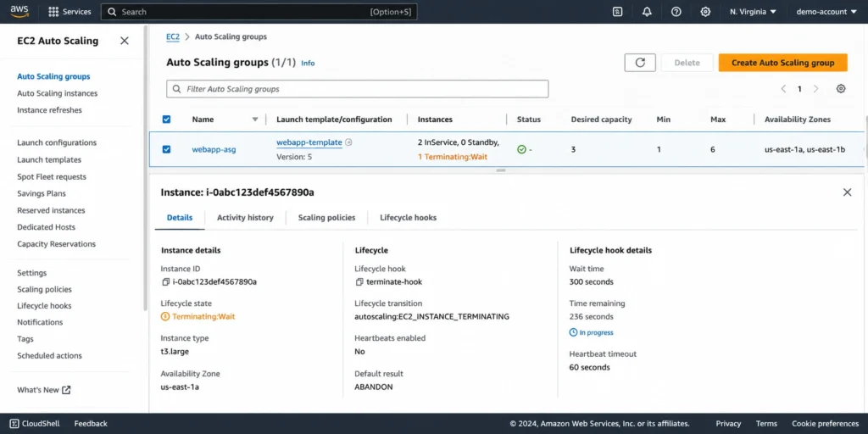Click the top Search input field
This screenshot has width=868, height=434.
click(259, 12)
